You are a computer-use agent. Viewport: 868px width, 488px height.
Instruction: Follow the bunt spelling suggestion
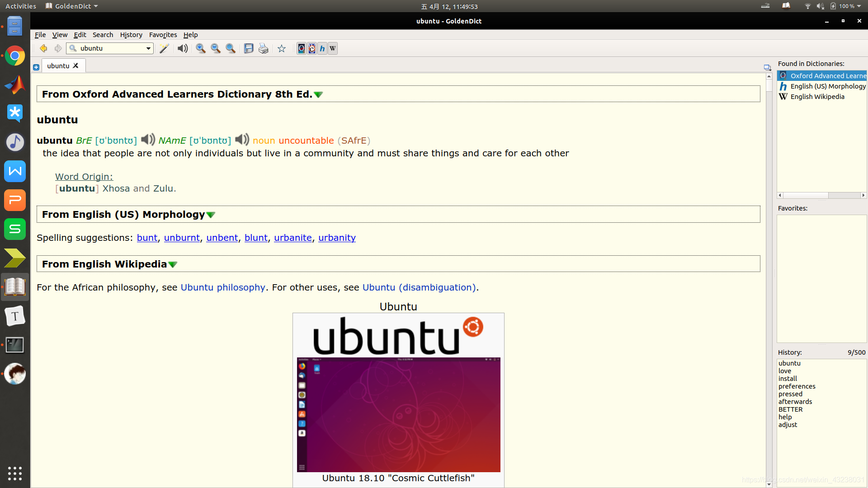pos(147,238)
